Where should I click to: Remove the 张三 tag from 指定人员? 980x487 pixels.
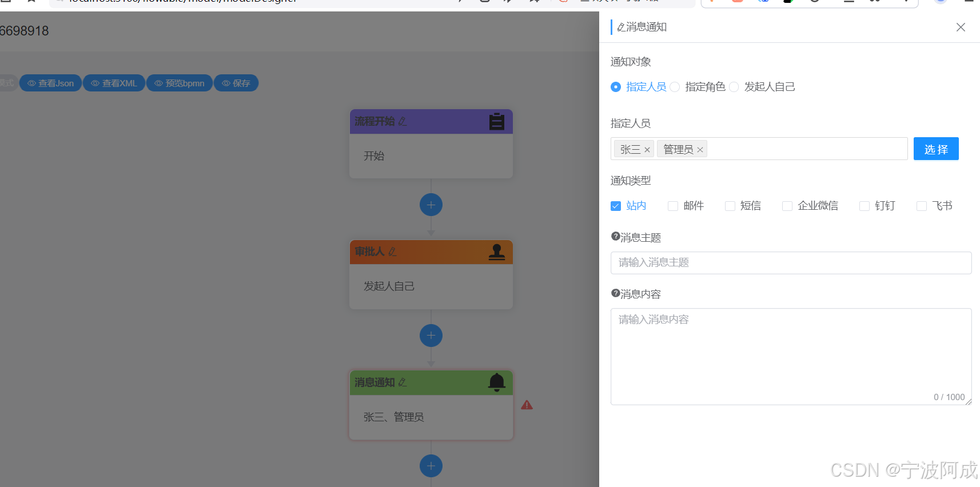(647, 150)
